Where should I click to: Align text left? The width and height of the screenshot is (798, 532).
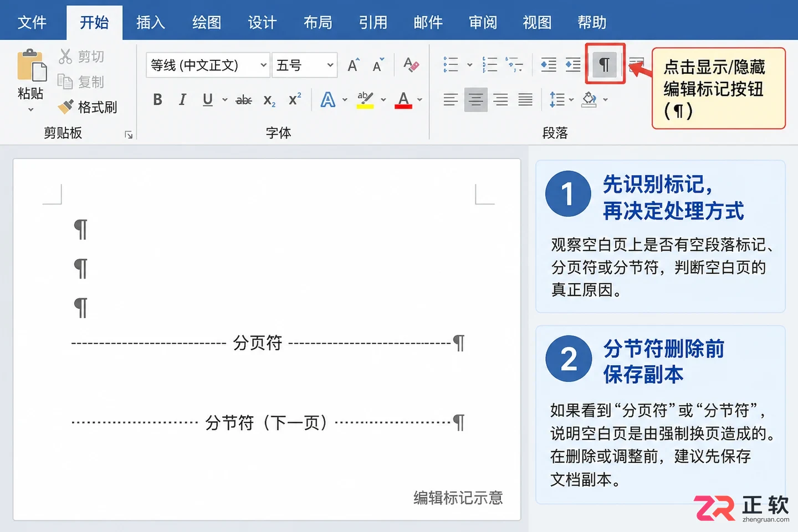[451, 100]
